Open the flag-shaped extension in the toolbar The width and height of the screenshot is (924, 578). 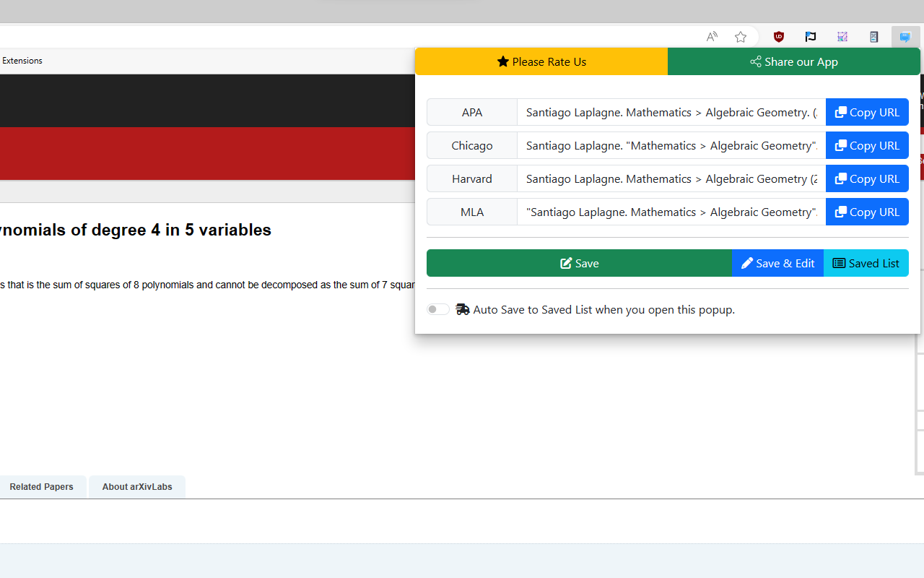click(811, 37)
